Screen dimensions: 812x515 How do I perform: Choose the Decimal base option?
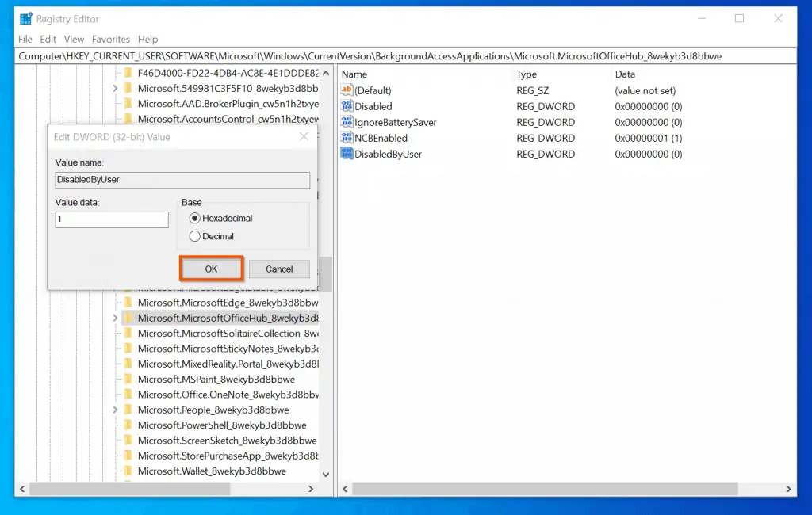[195, 236]
